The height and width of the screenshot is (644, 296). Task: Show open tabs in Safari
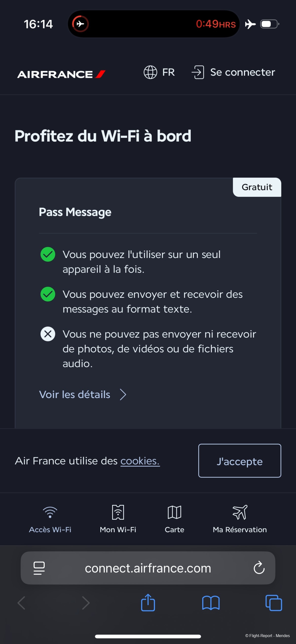[274, 603]
